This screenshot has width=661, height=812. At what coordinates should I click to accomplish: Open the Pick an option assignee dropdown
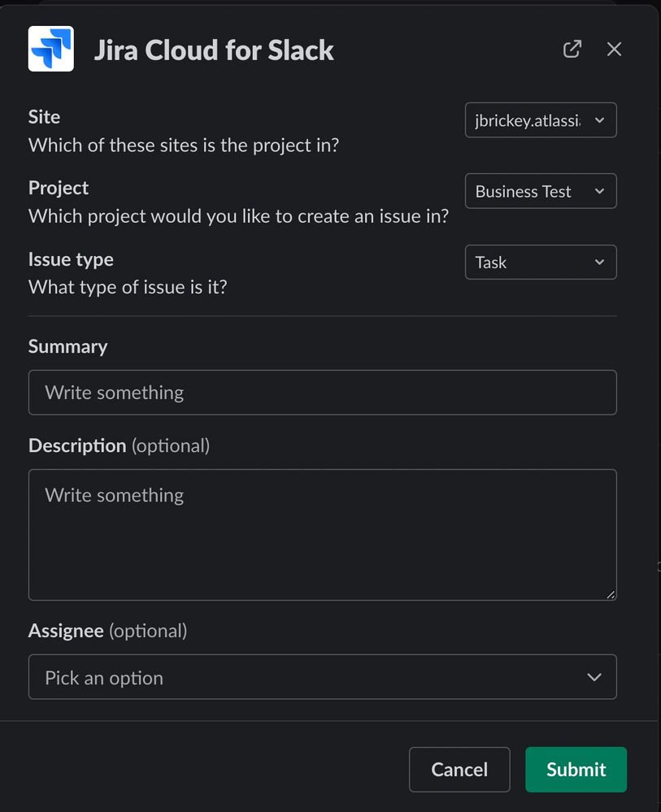[x=322, y=677]
